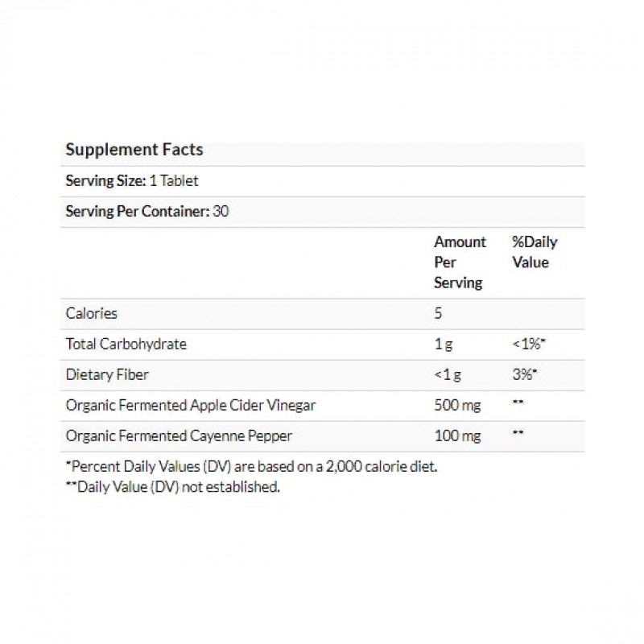Select the %Daily Value column header
Image resolution: width=644 pixels, height=644 pixels.
point(534,252)
